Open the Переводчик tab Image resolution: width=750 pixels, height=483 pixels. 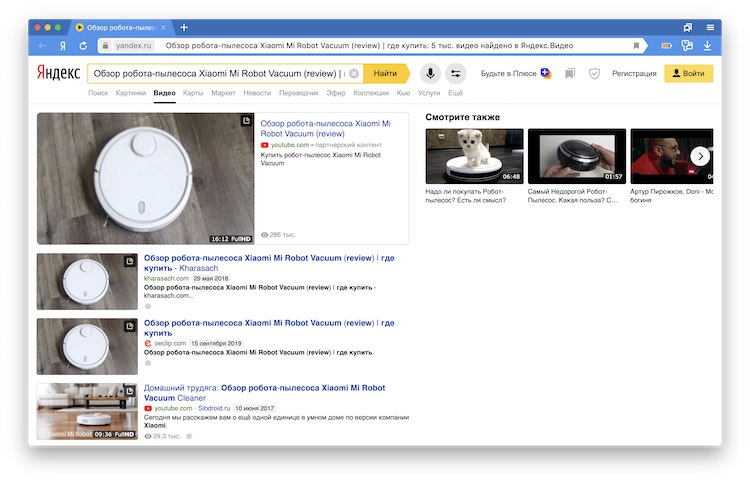(298, 93)
